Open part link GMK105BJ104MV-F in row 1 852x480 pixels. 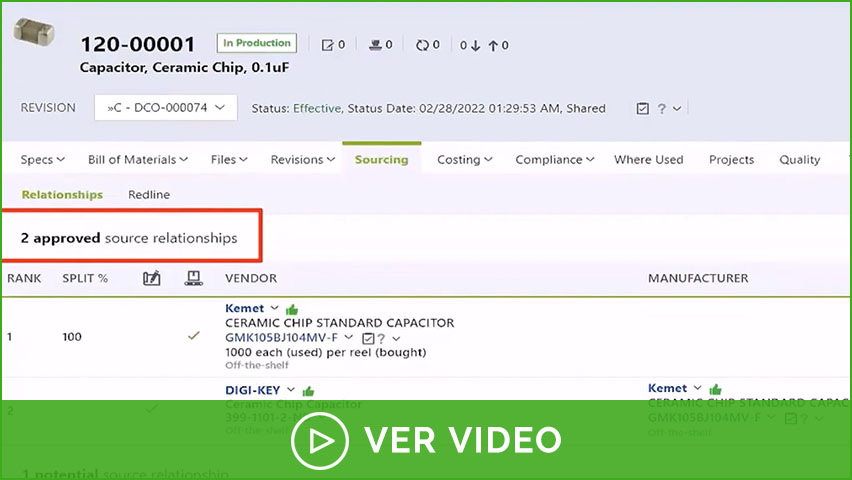[x=281, y=338]
